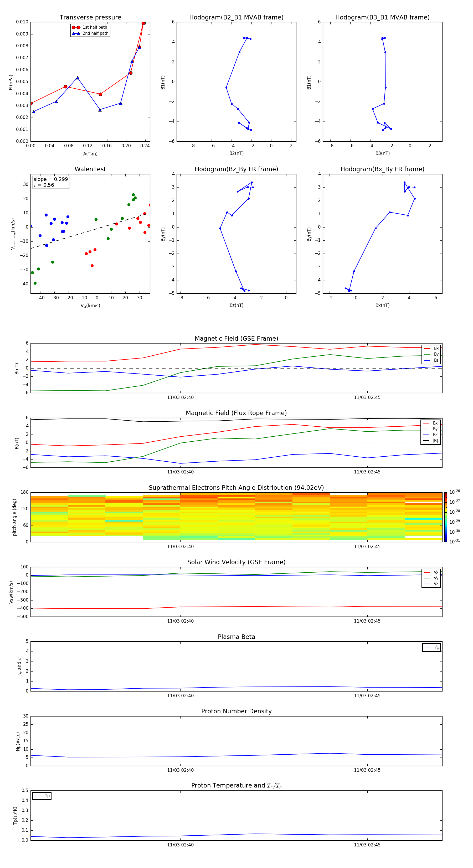Select the βp legend entry in Plasma Beta
This screenshot has width=473, height=868.
click(431, 647)
